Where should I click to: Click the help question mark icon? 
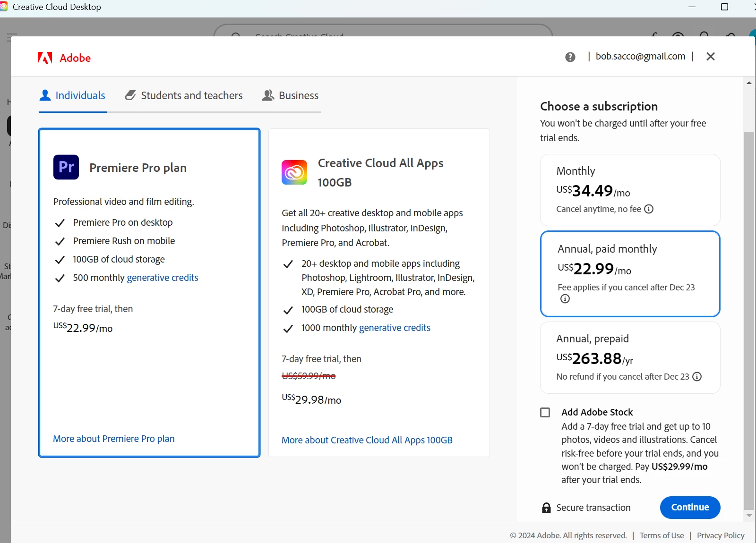570,57
